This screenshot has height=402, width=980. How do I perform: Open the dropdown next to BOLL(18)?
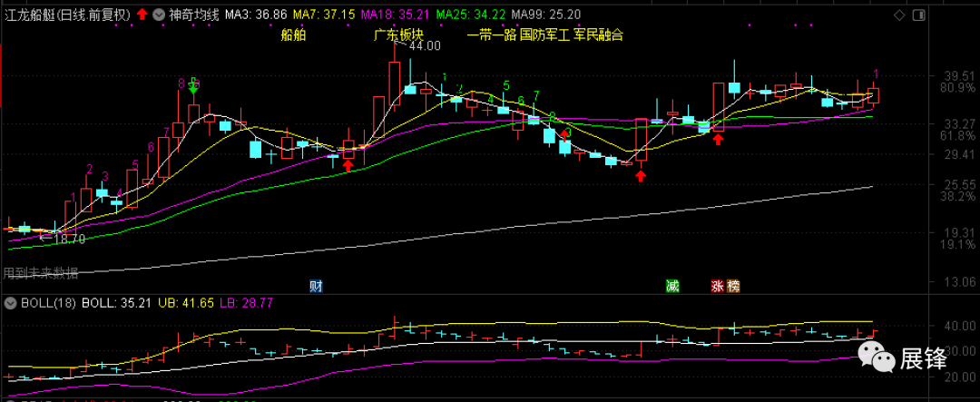pos(10,303)
